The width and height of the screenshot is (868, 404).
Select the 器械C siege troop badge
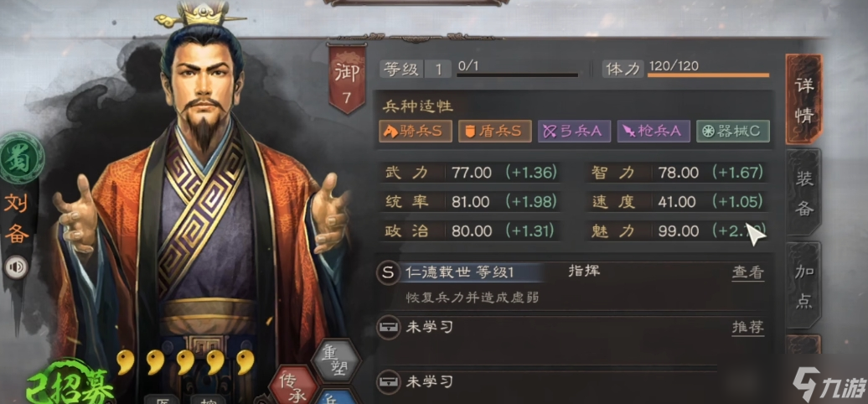[x=732, y=131]
